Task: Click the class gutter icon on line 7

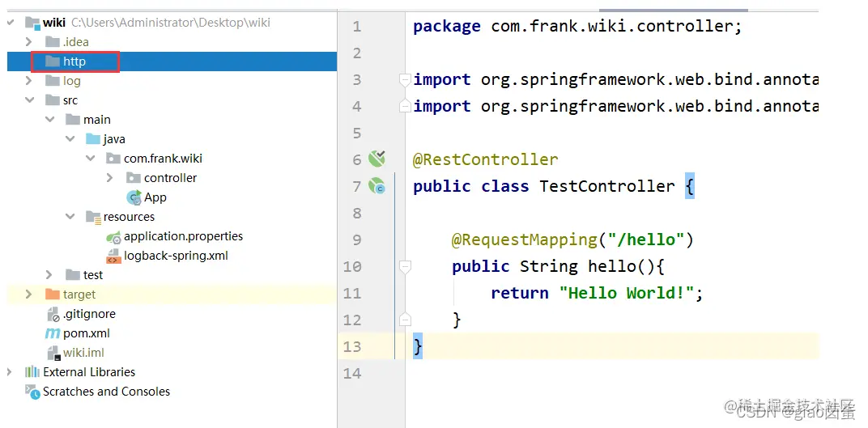Action: 377,186
